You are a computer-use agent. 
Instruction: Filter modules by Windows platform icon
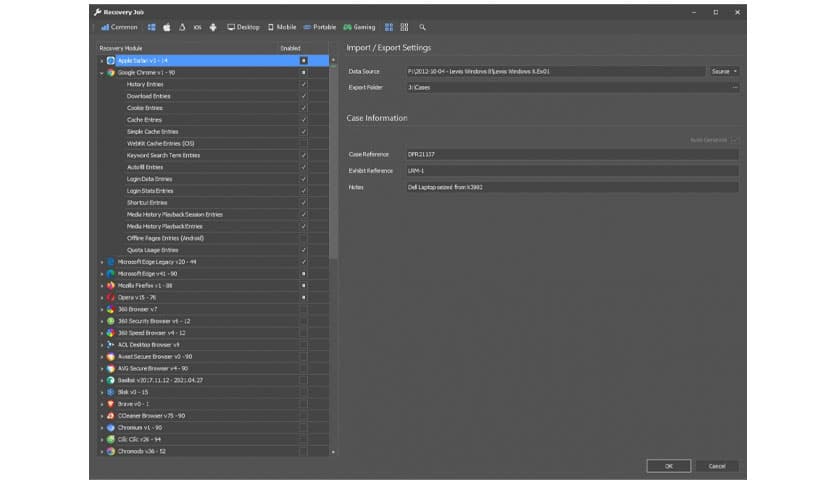151,27
